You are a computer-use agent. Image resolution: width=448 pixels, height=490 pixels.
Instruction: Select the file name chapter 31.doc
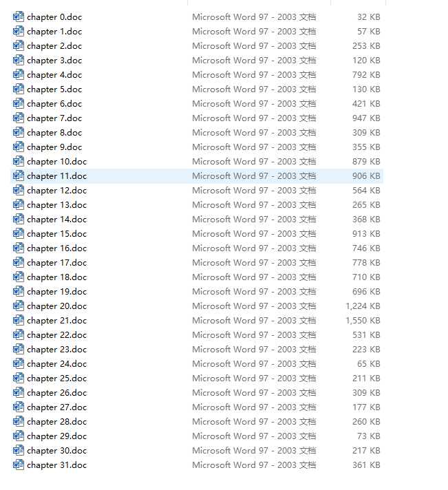[x=57, y=465]
